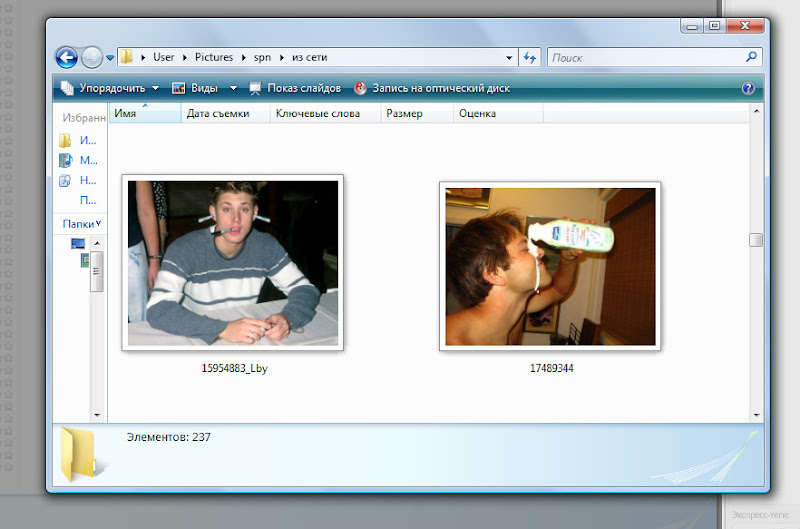This screenshot has width=800, height=529.
Task: Click Запись на оптический диск button
Action: coord(432,88)
